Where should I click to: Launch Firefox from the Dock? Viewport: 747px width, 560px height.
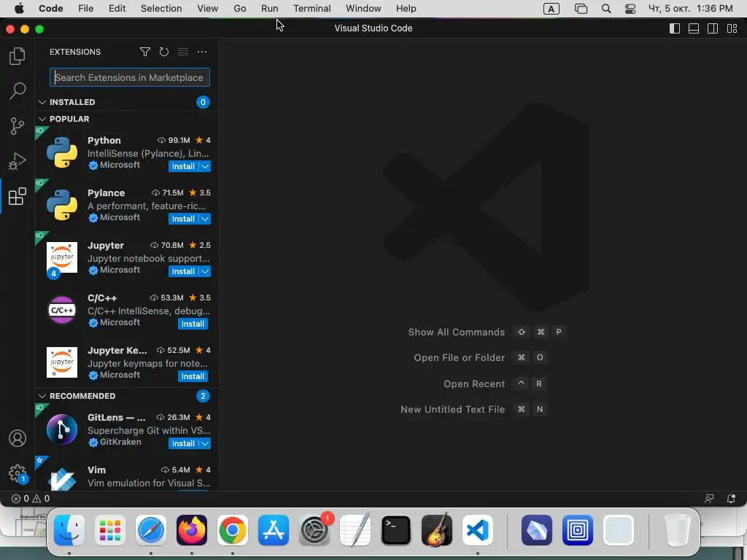(x=192, y=530)
